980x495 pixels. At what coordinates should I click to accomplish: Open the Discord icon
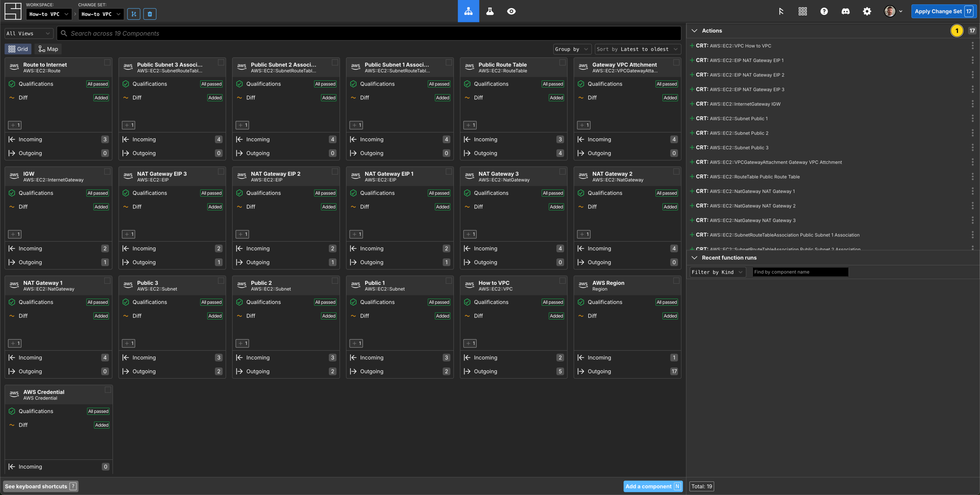click(845, 11)
